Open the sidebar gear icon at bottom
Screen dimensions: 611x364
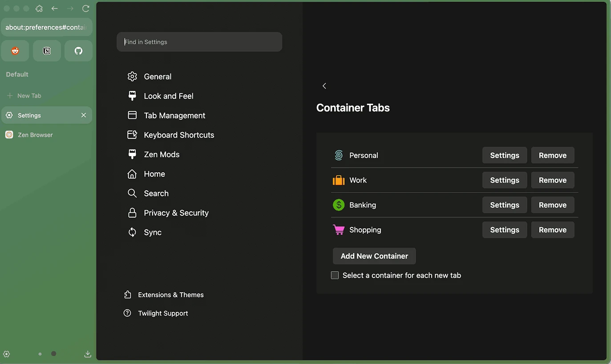pos(6,354)
